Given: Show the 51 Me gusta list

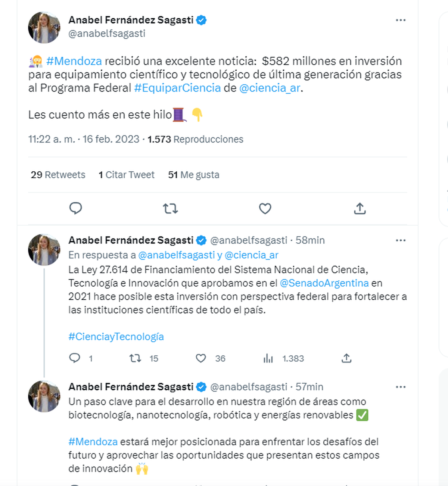Looking at the screenshot, I should tap(193, 175).
